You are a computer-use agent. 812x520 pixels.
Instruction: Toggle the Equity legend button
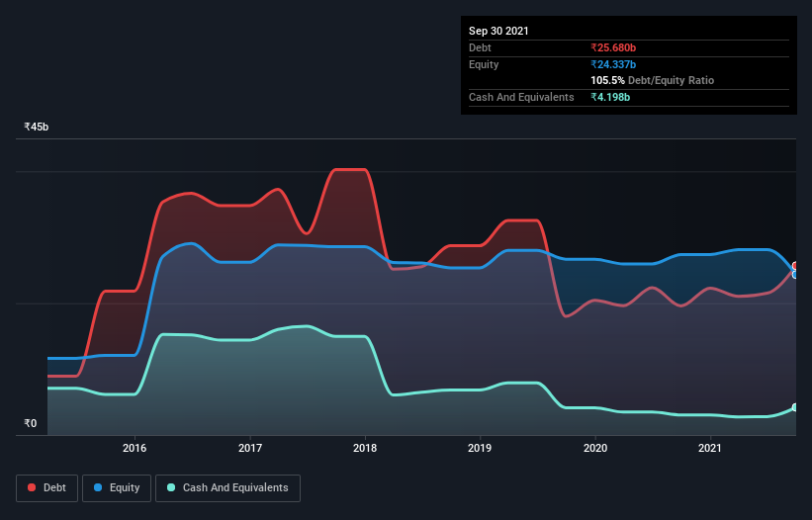pos(117,488)
